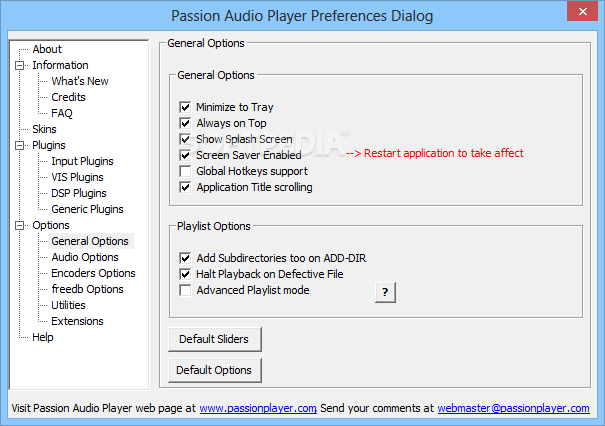Disable the Always on Top option
605x426 pixels.
tap(185, 123)
